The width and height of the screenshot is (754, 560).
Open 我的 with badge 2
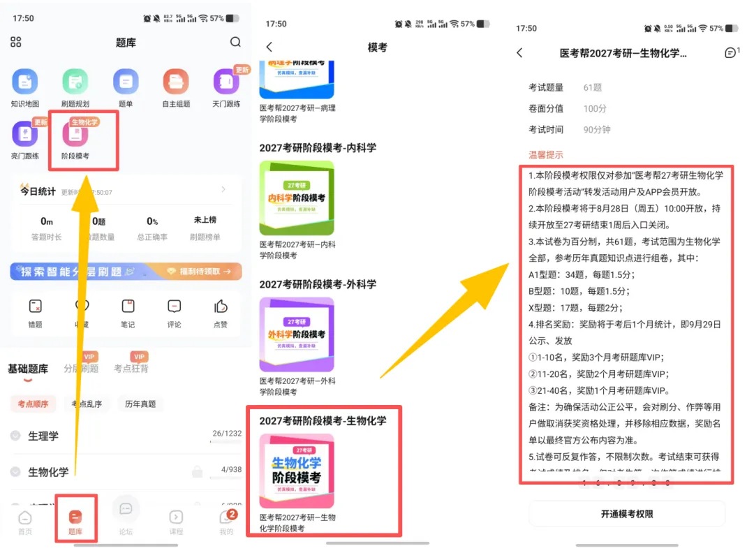[x=226, y=522]
